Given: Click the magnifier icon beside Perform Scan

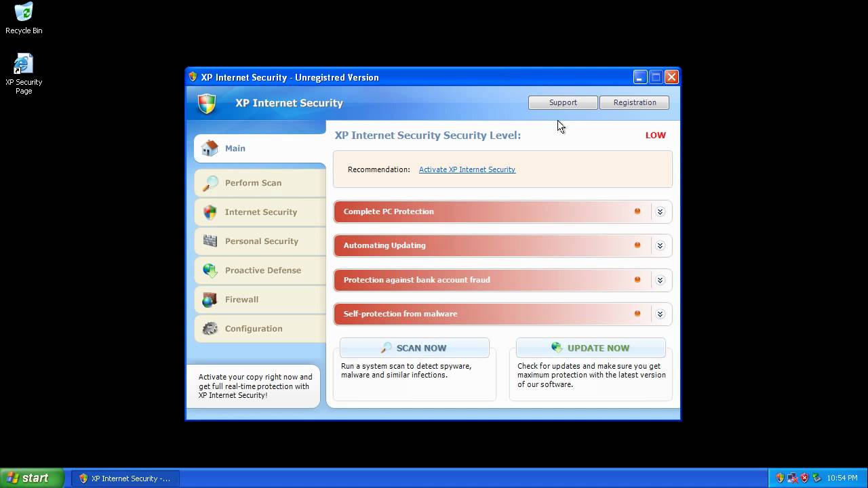Looking at the screenshot, I should 210,183.
